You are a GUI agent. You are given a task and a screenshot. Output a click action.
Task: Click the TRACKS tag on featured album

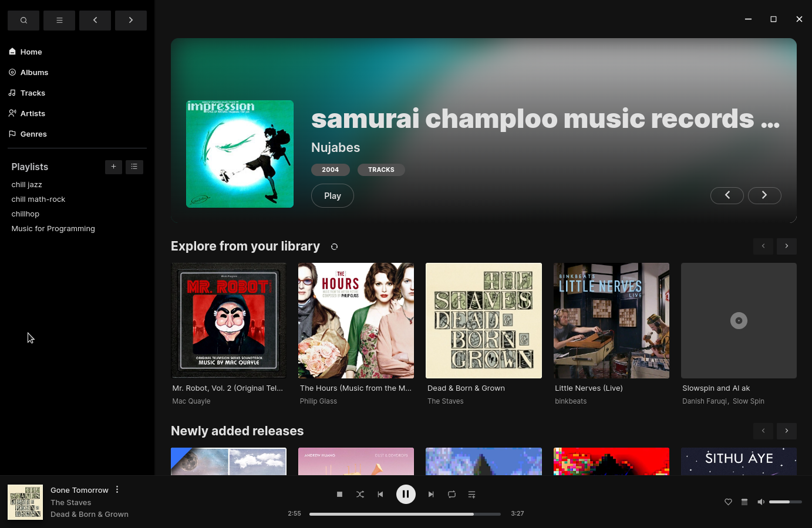[x=381, y=170]
